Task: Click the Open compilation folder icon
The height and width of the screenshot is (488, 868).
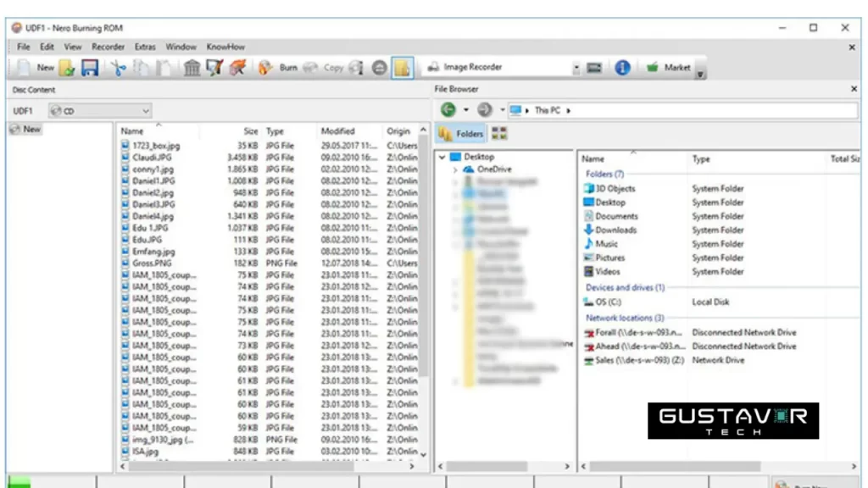Action: [x=67, y=68]
